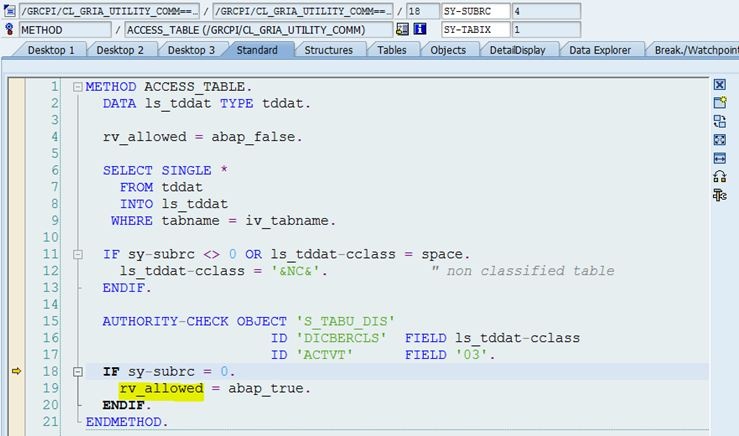This screenshot has height=436, width=739.
Task: Click the SY-TABIX variable name field
Action: (476, 29)
